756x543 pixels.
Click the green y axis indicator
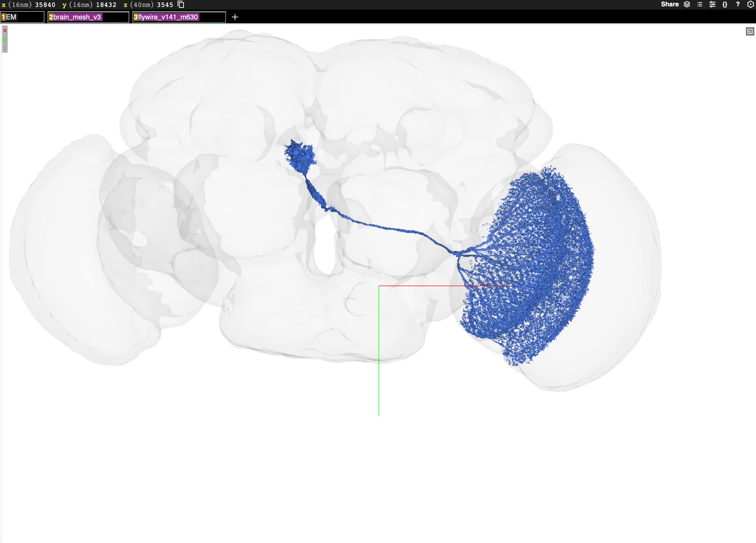tap(5, 40)
